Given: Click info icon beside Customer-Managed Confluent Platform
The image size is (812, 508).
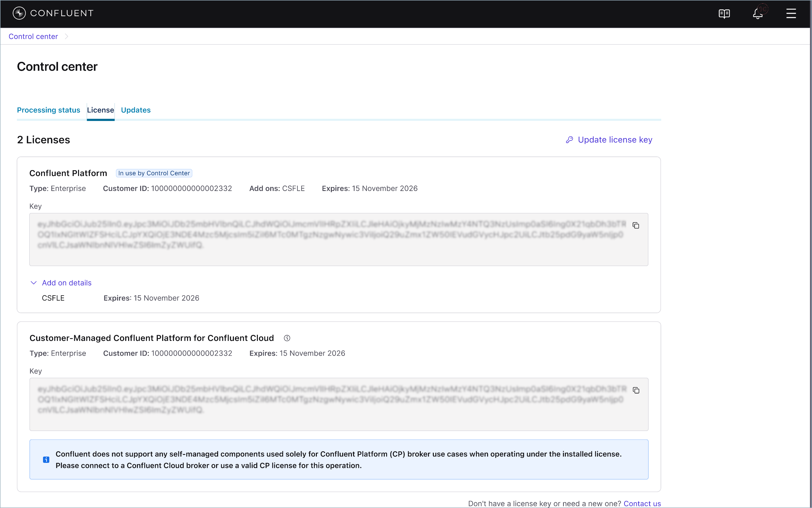Looking at the screenshot, I should coord(287,338).
